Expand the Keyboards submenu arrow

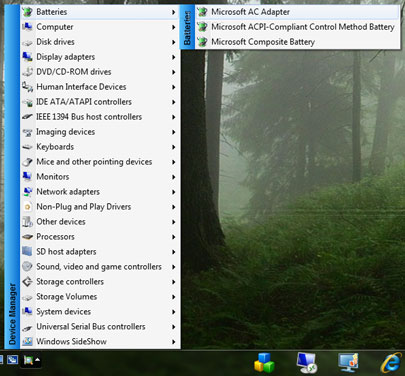point(173,147)
